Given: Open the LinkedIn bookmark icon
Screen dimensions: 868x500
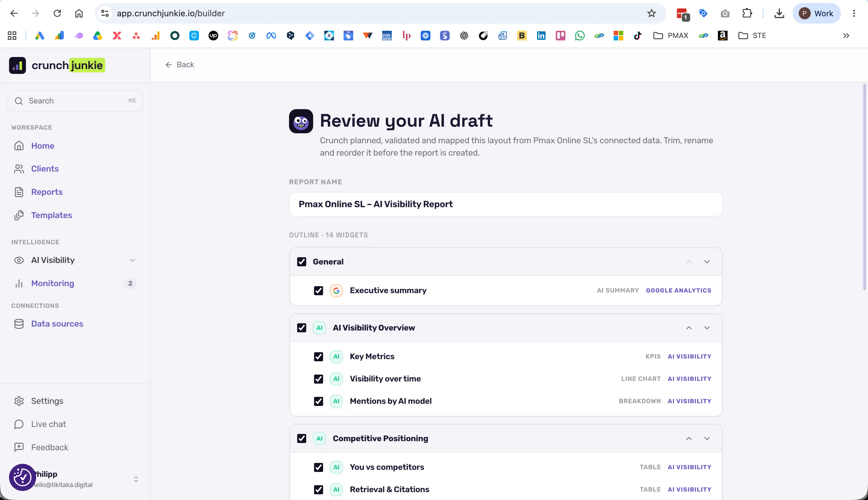Looking at the screenshot, I should point(541,35).
